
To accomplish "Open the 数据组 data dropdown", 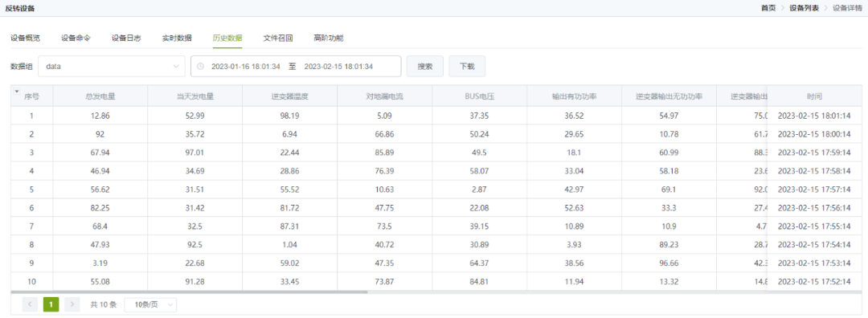I will (112, 67).
